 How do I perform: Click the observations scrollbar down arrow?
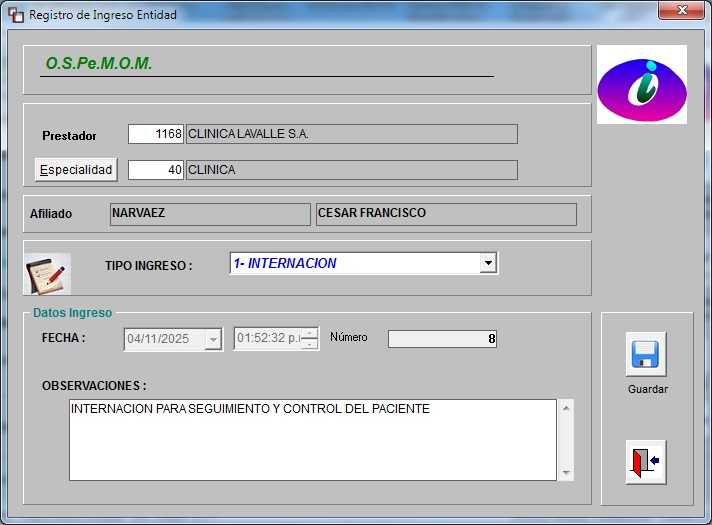(567, 473)
